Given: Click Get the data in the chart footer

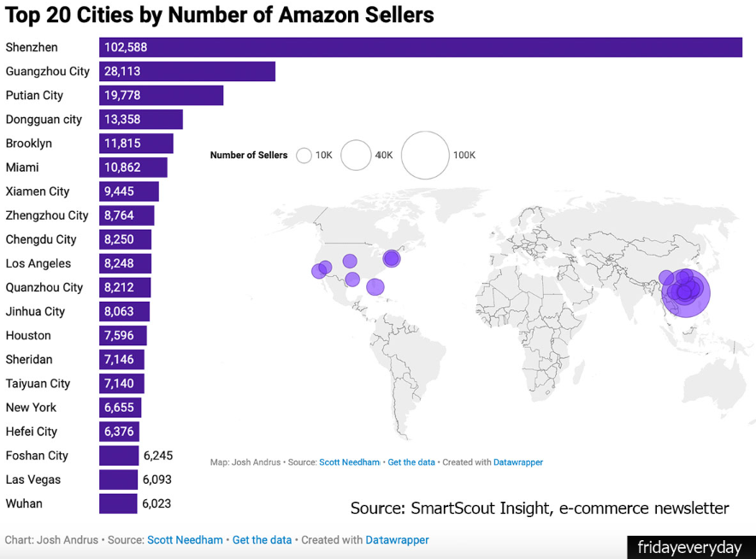Looking at the screenshot, I should click(x=262, y=540).
